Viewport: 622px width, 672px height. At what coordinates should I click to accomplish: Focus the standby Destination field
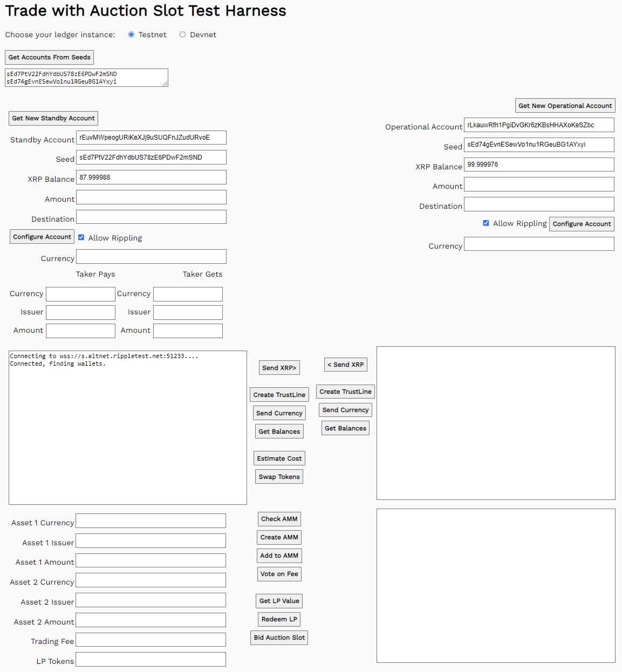(151, 217)
